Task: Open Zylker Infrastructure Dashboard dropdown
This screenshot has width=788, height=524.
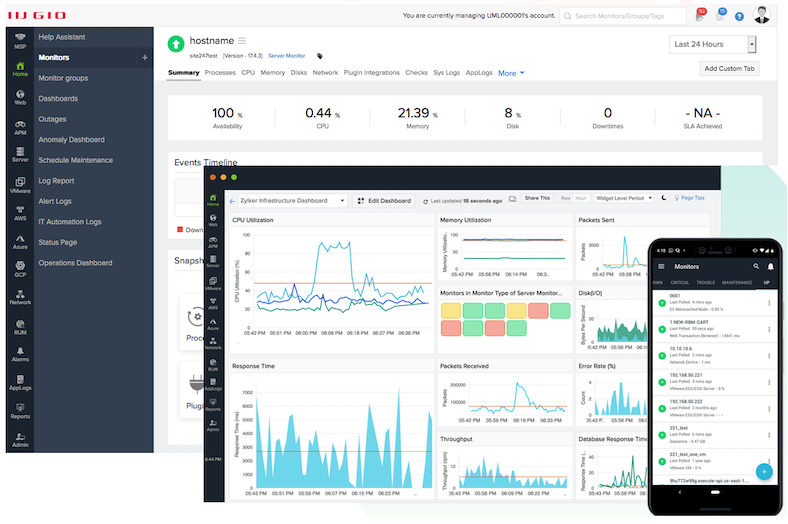Action: [x=292, y=200]
